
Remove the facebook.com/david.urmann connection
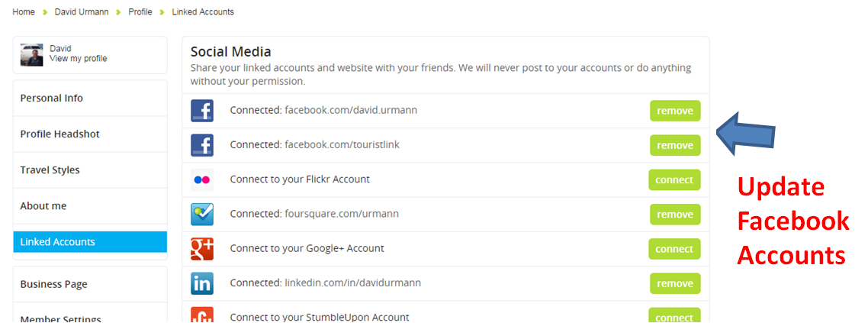pyautogui.click(x=675, y=111)
